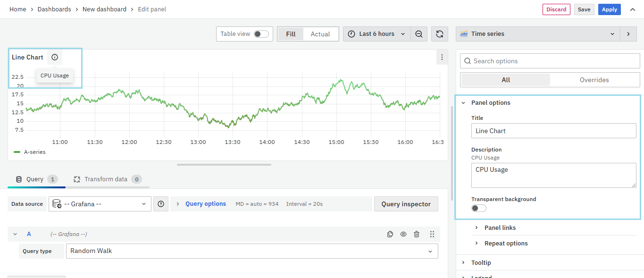Hide query A using the eye icon

(x=403, y=234)
